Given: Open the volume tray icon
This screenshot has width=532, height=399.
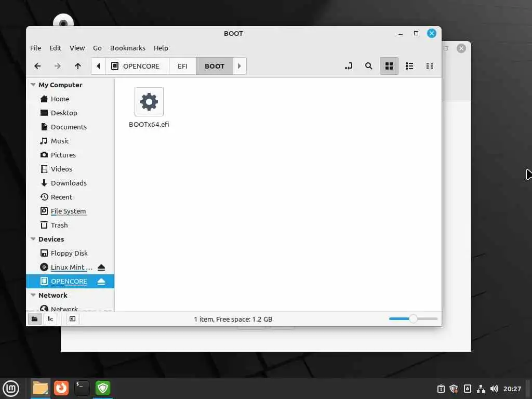Looking at the screenshot, I should (494, 389).
